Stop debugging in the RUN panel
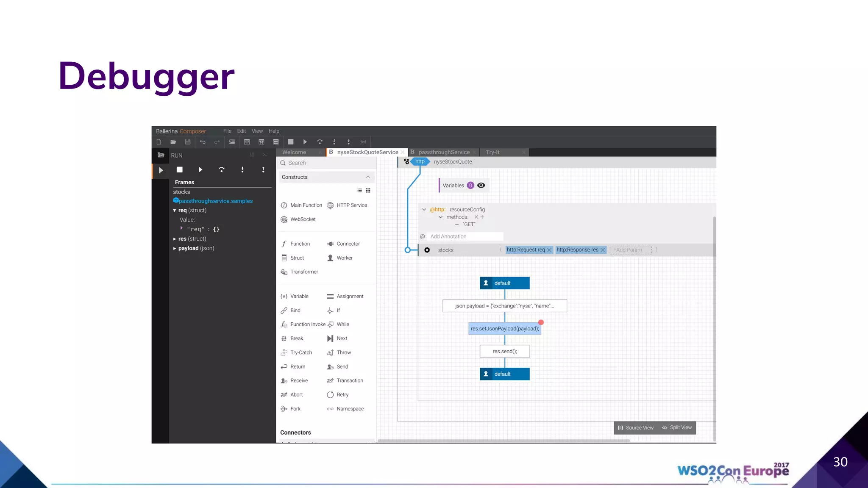Viewport: 868px width, 488px height. click(180, 169)
